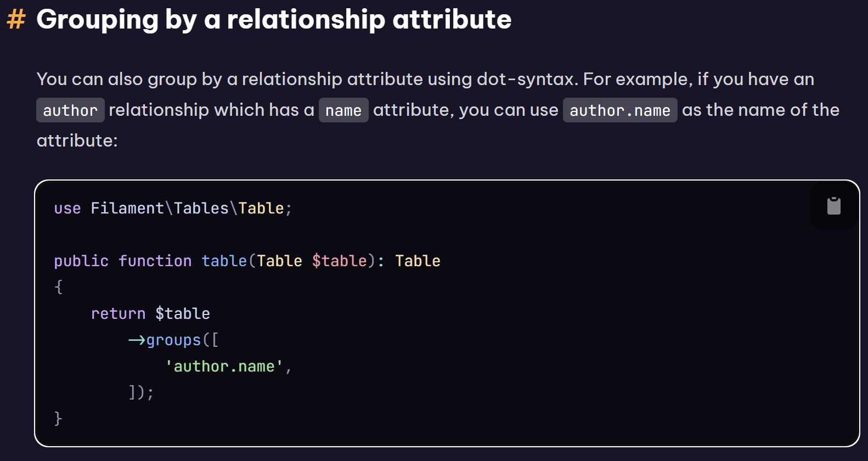The height and width of the screenshot is (461, 868).
Task: Click the 'public' keyword in code
Action: 81,261
